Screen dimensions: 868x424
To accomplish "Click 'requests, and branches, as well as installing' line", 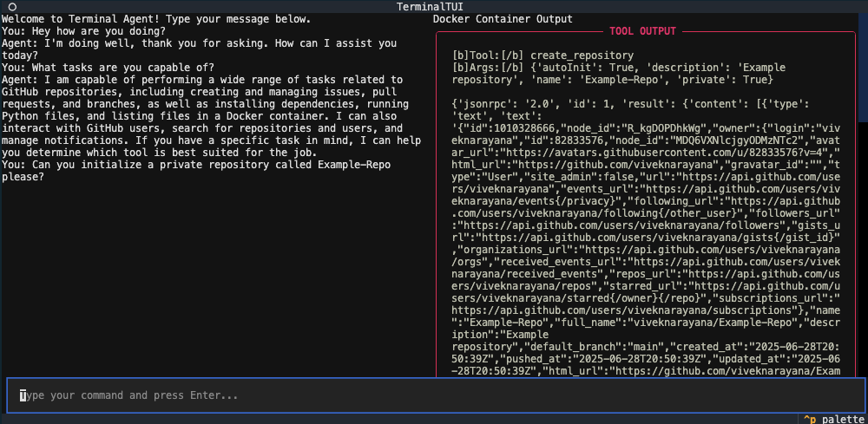I will pyautogui.click(x=205, y=104).
